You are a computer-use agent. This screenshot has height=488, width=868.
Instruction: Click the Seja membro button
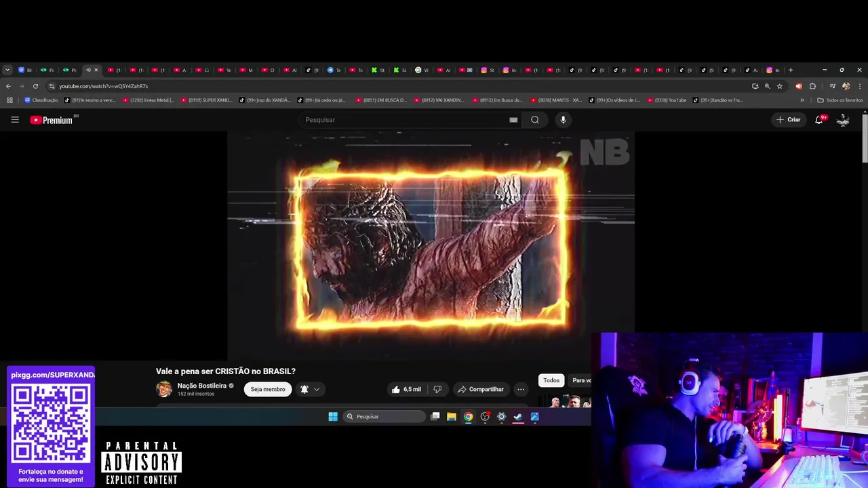pyautogui.click(x=268, y=389)
